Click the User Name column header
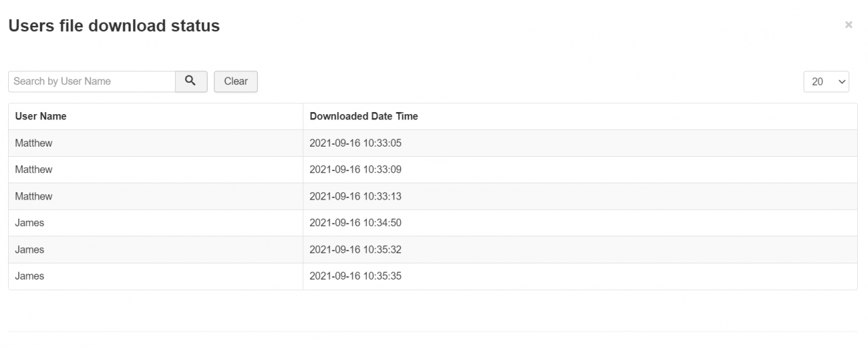This screenshot has width=868, height=349. click(41, 116)
